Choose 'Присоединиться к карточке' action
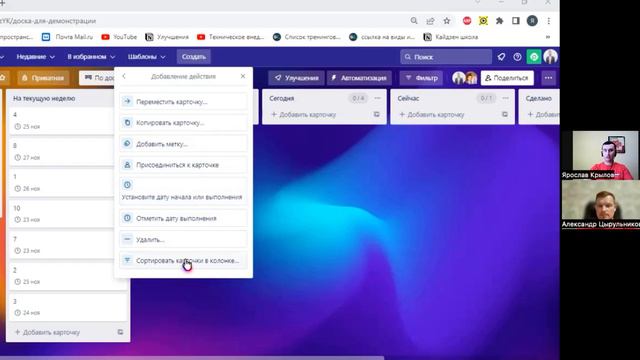Viewport: 640px width, 360px height. 183,165
